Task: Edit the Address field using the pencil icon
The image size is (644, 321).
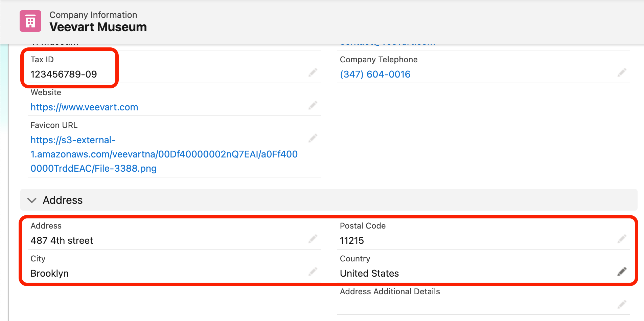Action: pos(313,239)
